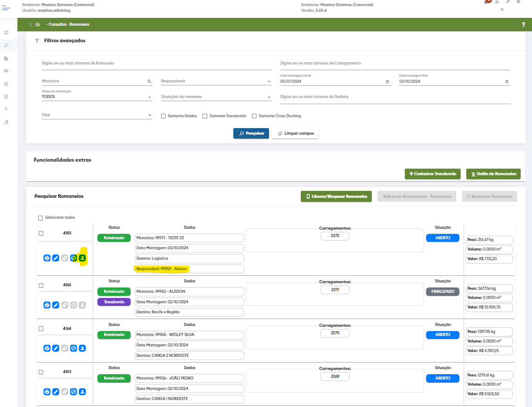Click the edit pencil icon for romaneio 4164
This screenshot has width=532, height=407.
click(56, 348)
